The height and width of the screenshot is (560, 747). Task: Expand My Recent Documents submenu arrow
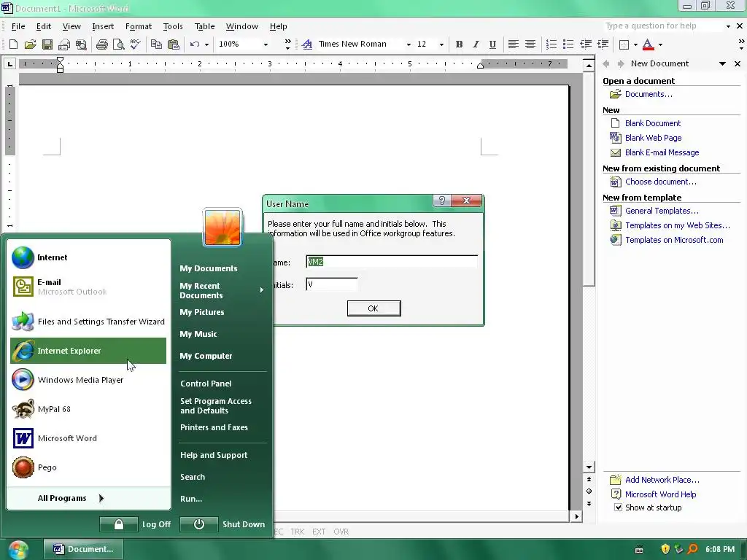(x=262, y=290)
